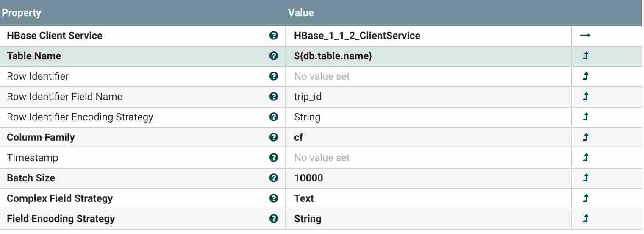The image size is (644, 234).
Task: Edit the ${db.table.name} value
Action: point(333,56)
